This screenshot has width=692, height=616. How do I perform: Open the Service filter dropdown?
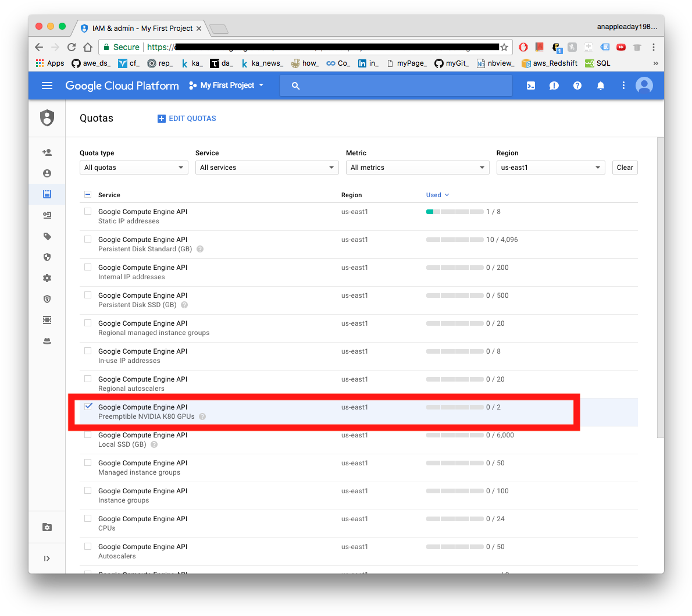[x=267, y=168]
